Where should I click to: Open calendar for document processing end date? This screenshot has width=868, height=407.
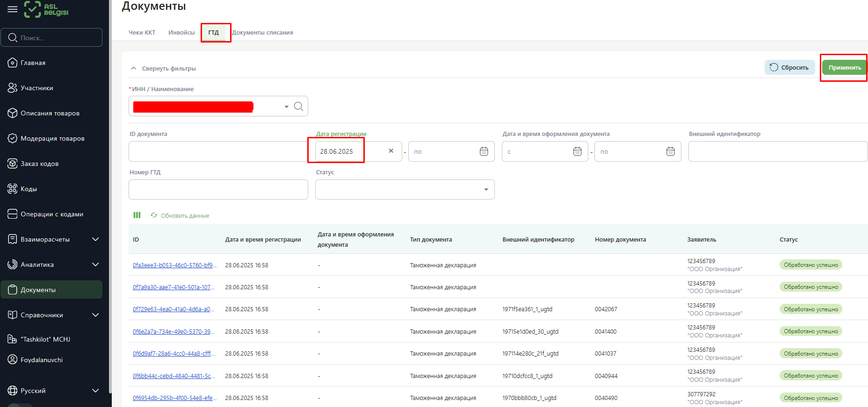(670, 151)
